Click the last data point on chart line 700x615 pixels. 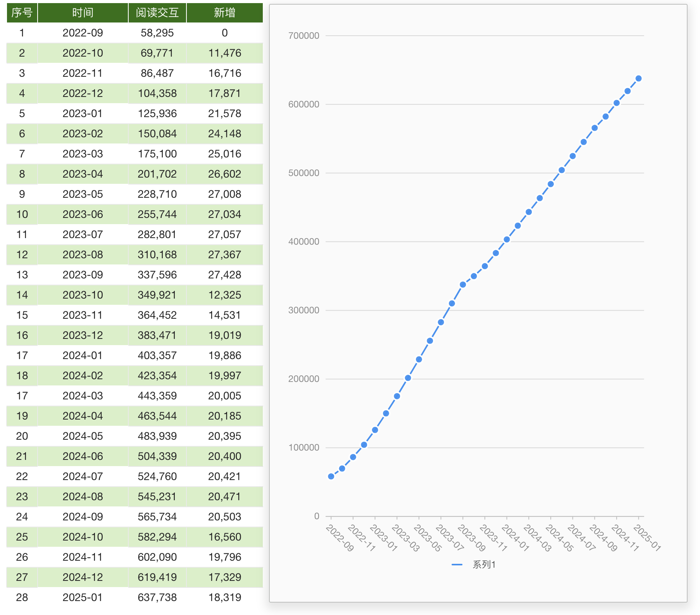(x=638, y=78)
